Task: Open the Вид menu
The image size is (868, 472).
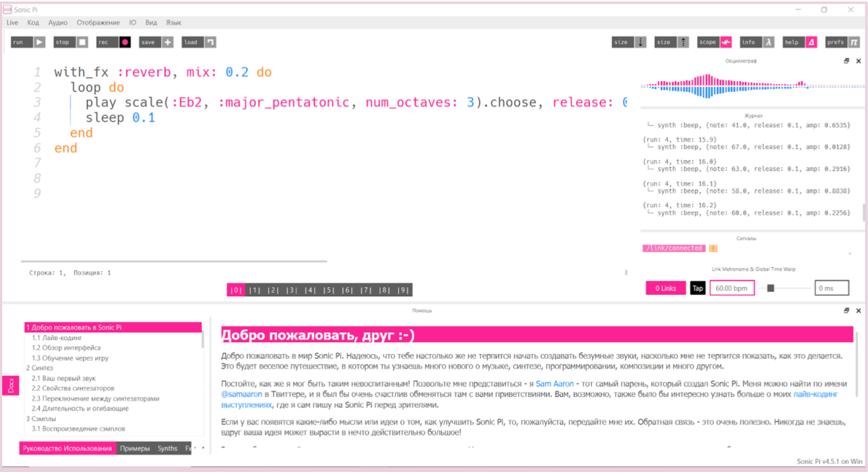Action: click(x=151, y=22)
